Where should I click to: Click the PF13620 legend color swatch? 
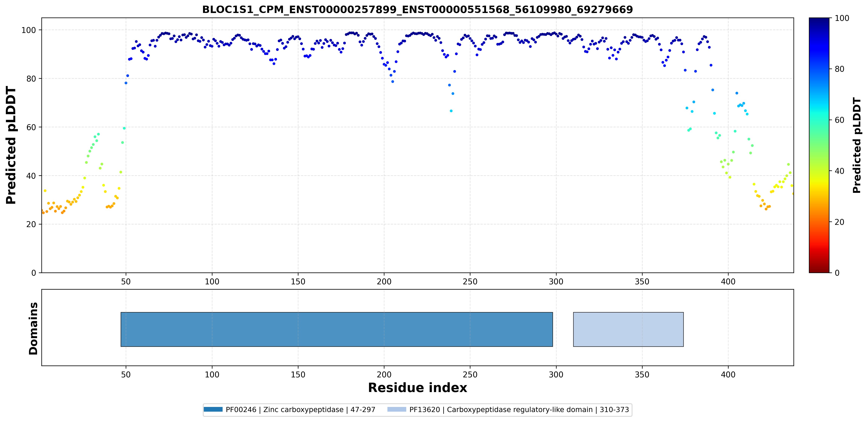tap(397, 410)
